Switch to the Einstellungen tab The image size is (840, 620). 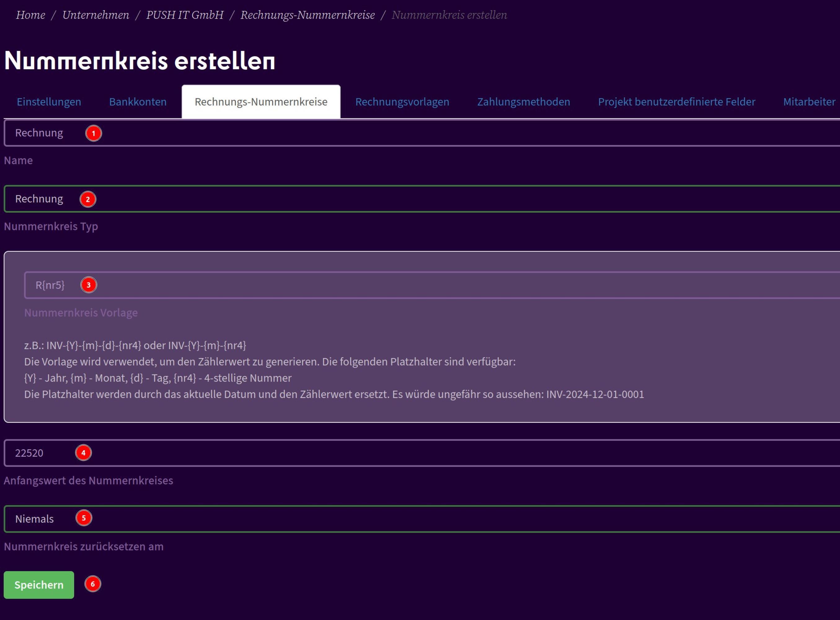pos(49,102)
